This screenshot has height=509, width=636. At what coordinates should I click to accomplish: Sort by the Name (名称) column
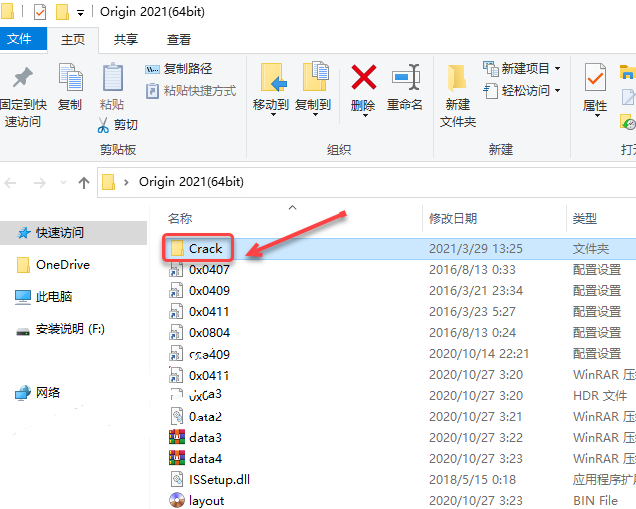(180, 219)
